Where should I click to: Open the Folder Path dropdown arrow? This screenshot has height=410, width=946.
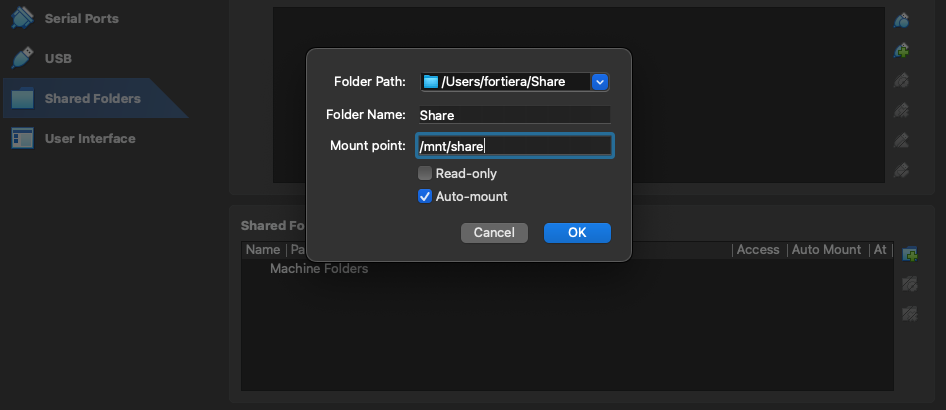pyautogui.click(x=600, y=82)
